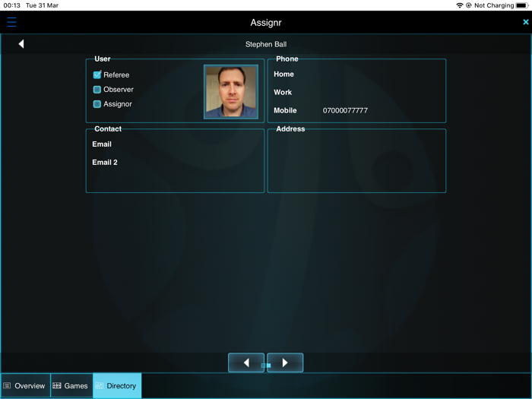Close Assignr with the X icon
The height and width of the screenshot is (399, 532).
point(526,22)
